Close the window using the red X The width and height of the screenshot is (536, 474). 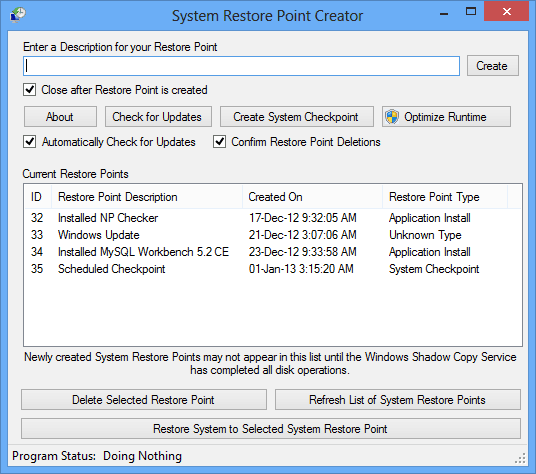coord(507,11)
